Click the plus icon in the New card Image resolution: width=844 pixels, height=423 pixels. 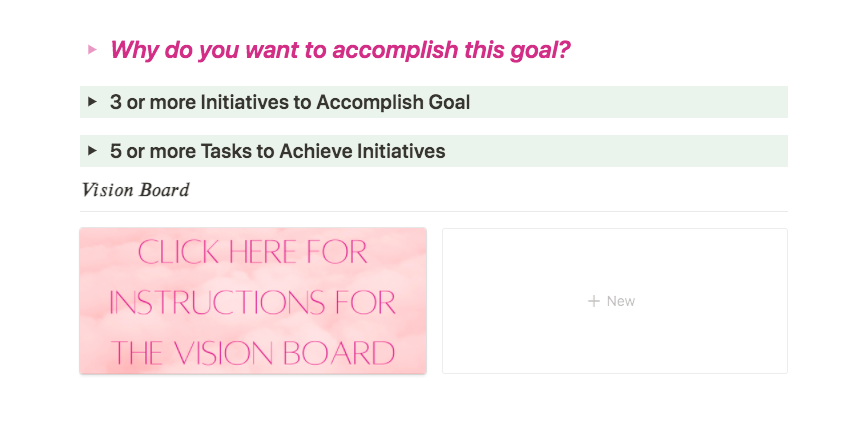593,301
